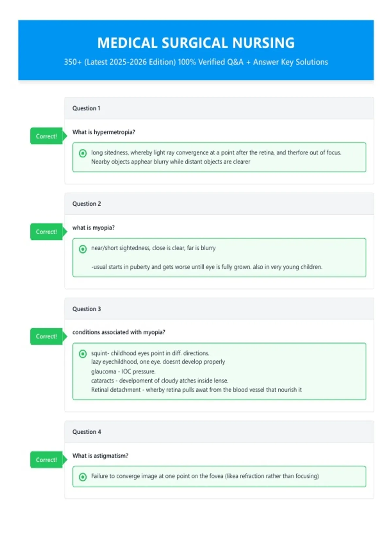Click the Question 1 header
Image resolution: width=392 pixels, height=556 pixels.
(x=219, y=108)
